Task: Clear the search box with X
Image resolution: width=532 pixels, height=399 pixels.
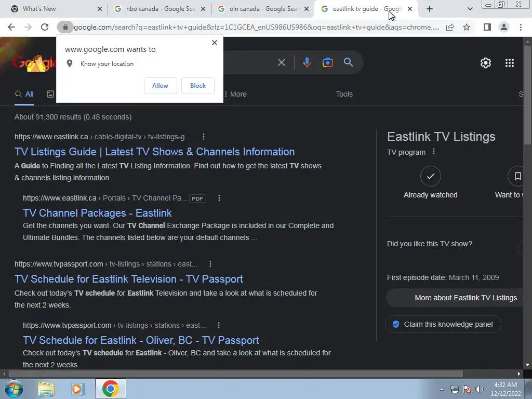Action: (x=282, y=62)
